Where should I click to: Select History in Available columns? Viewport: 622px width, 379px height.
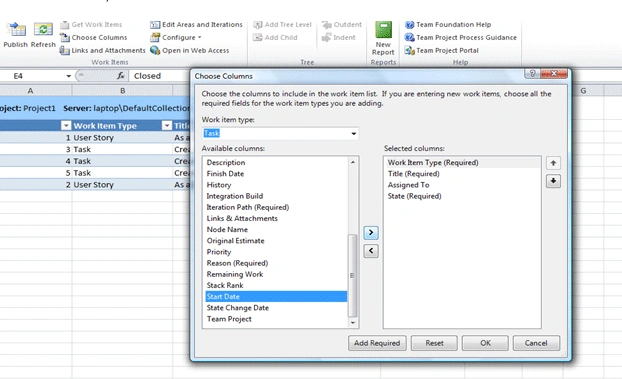[276, 185]
